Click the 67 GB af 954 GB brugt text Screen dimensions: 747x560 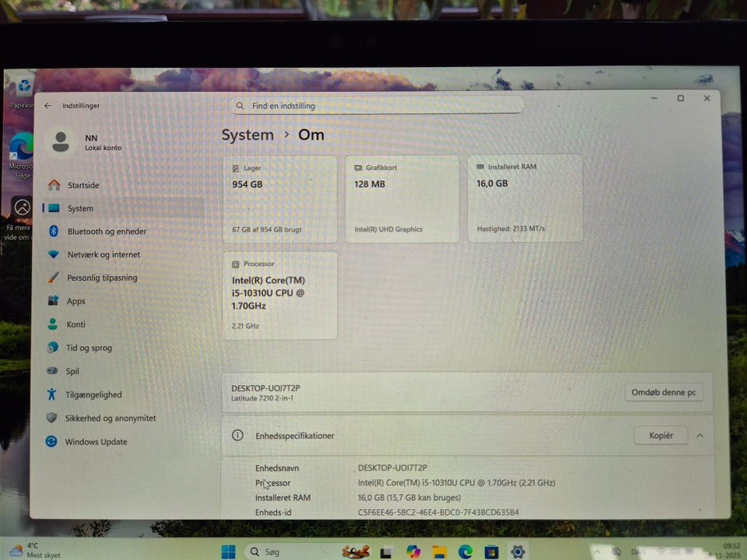[267, 229]
